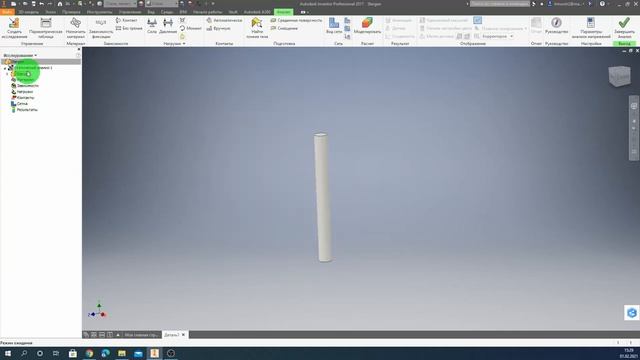Screen dimensions: 640x360
Task: Open the Файл menu tab
Action: 7,12
